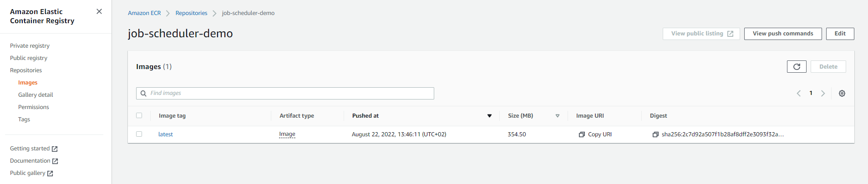The height and width of the screenshot is (184, 868).
Task: Select Permissions in sidebar menu
Action: 34,107
